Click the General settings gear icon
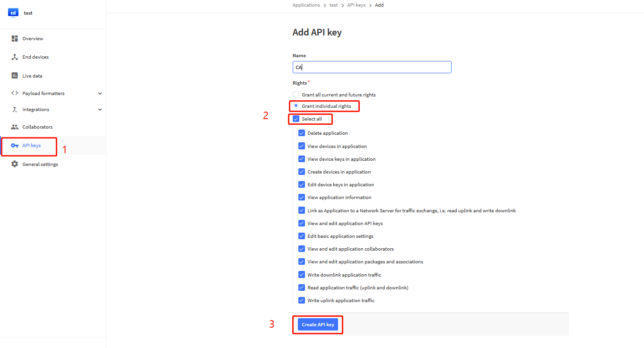 point(15,164)
